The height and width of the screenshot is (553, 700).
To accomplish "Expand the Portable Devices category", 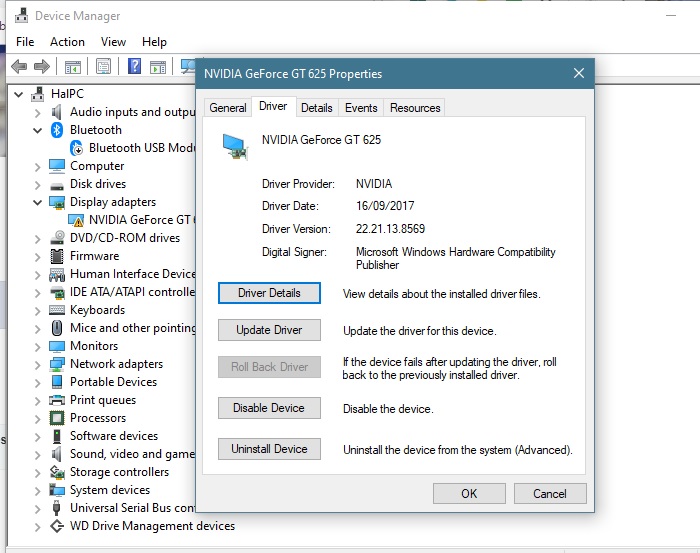I will point(38,383).
